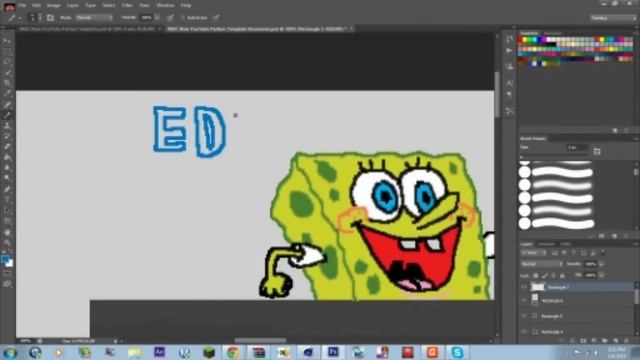Select the Magic Wand tool
Screen dimensions: 640x360
tap(7, 73)
